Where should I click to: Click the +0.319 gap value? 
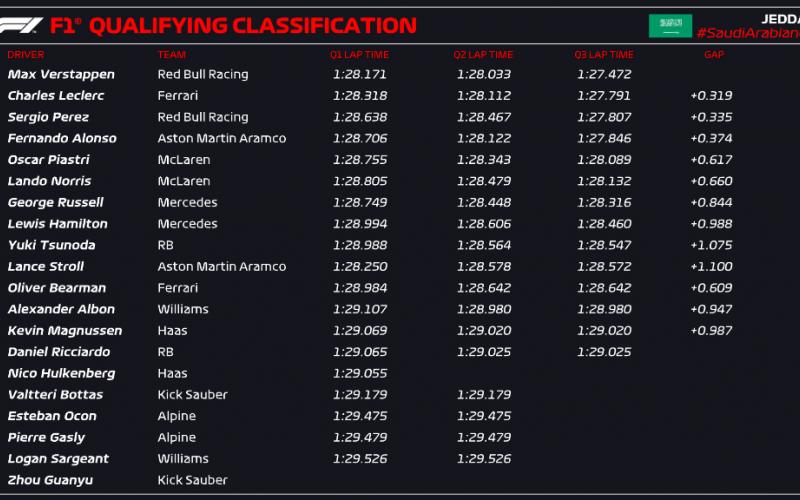711,96
